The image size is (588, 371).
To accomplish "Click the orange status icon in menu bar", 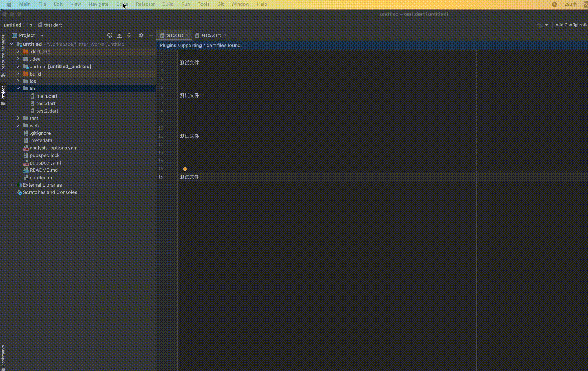I will tap(554, 4).
